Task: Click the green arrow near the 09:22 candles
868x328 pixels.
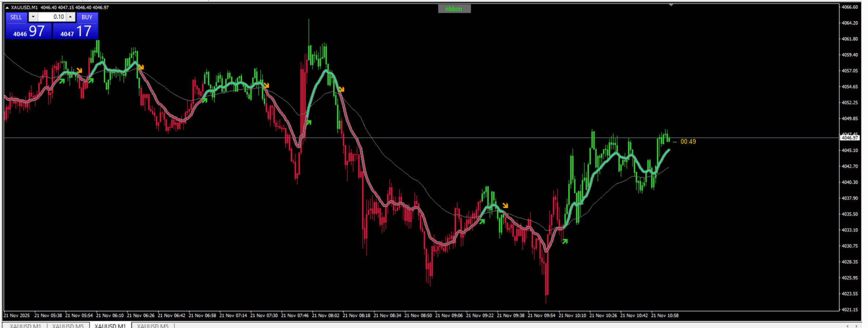Action: coord(482,221)
